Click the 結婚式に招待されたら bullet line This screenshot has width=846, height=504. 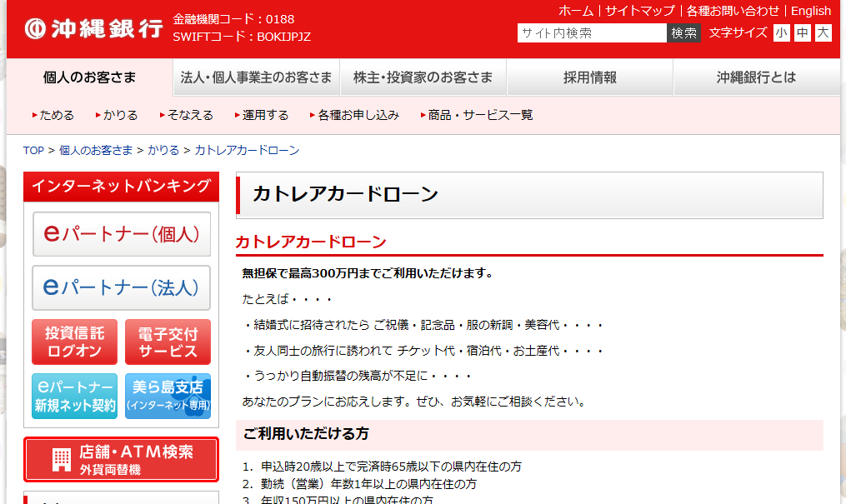point(423,325)
